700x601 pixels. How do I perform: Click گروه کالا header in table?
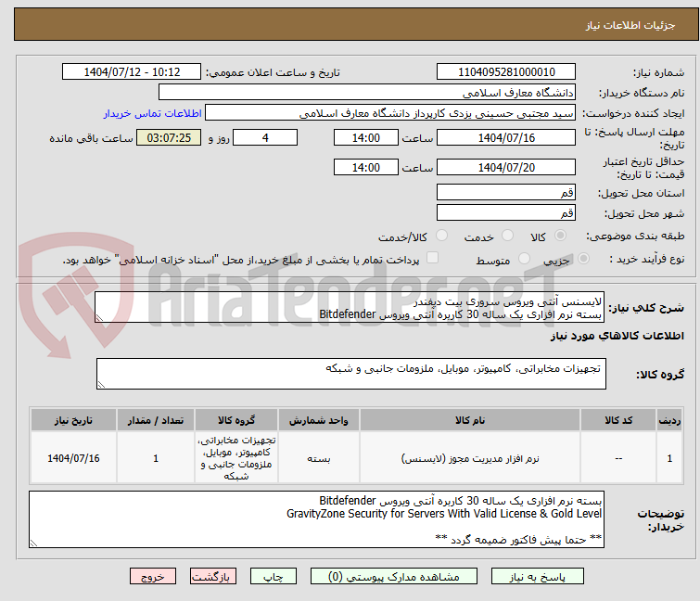(236, 420)
